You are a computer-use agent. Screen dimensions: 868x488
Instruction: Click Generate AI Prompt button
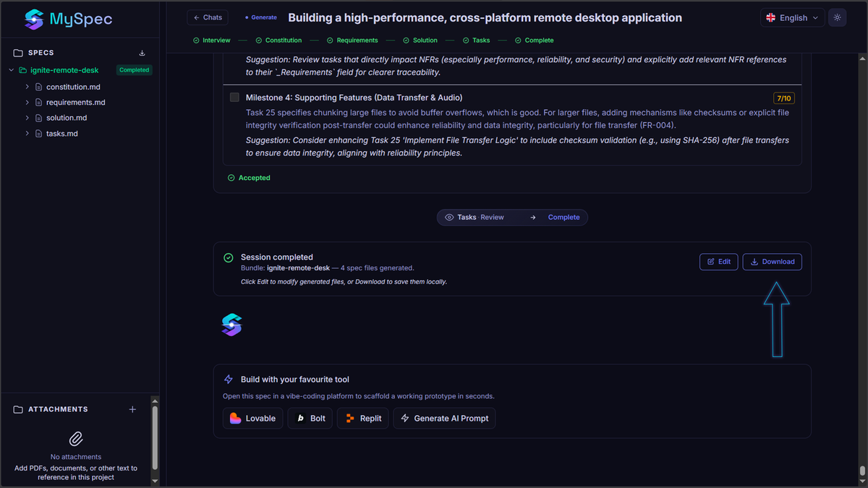point(444,418)
